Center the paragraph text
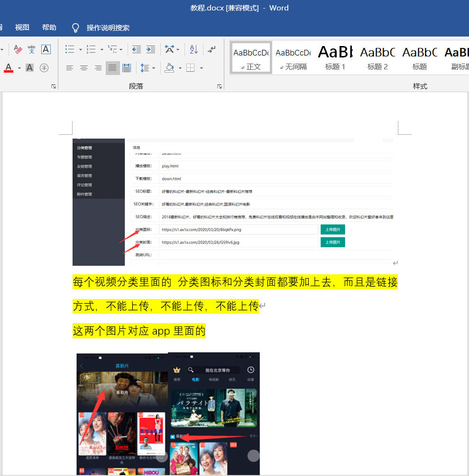Viewport: 469px width, 476px height. coord(84,68)
